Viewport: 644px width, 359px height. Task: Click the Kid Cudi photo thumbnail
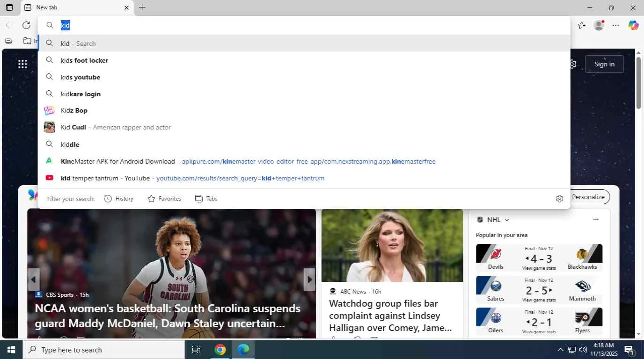pos(49,127)
